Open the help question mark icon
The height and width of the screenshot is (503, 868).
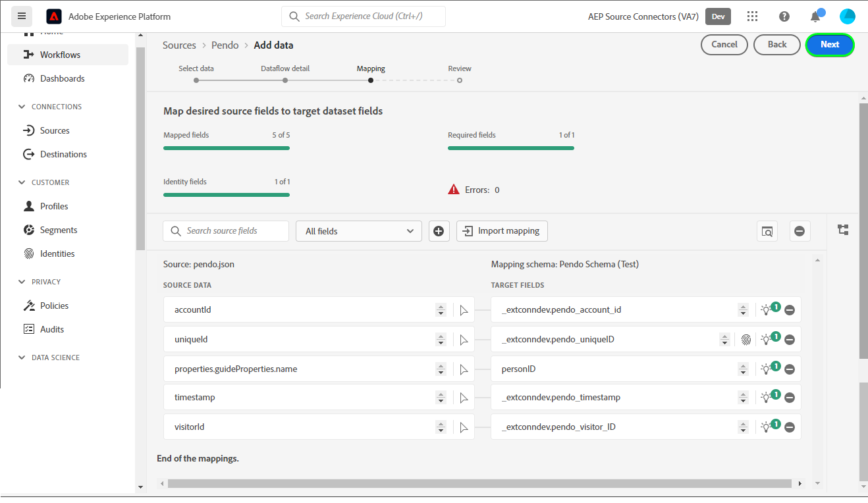tap(784, 16)
